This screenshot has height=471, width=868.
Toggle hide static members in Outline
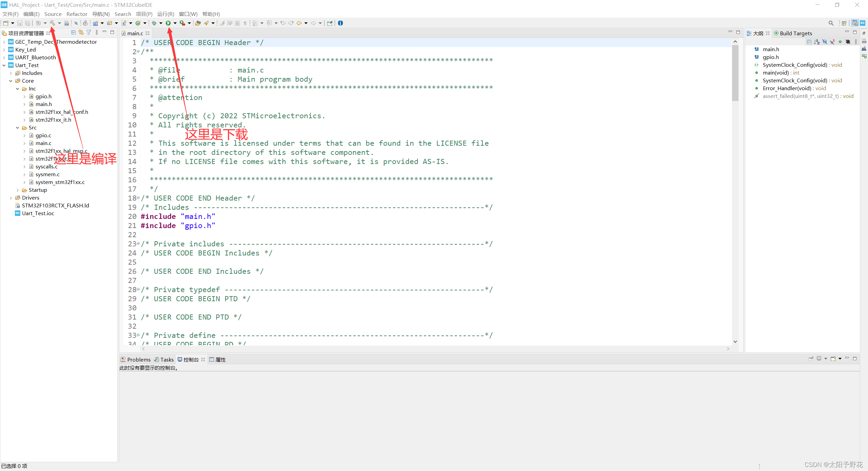[x=832, y=42]
